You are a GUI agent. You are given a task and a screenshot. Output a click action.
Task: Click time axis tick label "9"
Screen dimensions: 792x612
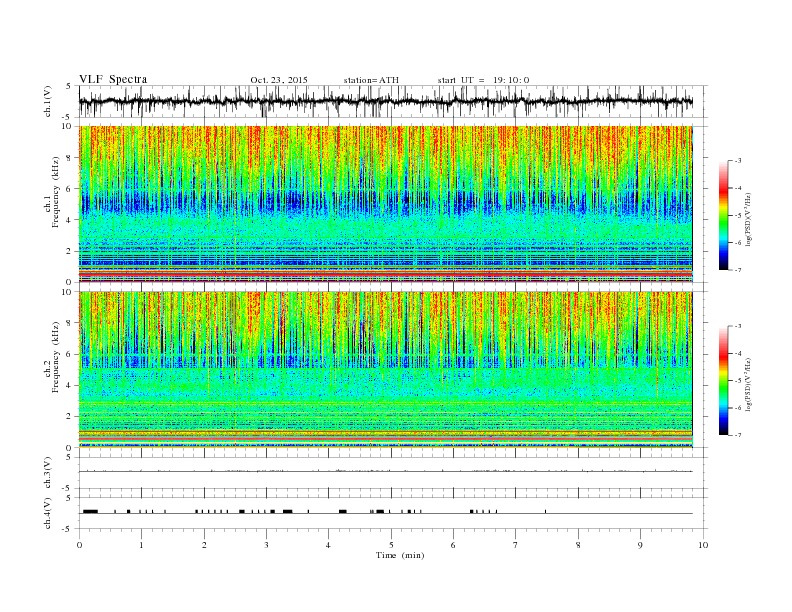pos(640,545)
